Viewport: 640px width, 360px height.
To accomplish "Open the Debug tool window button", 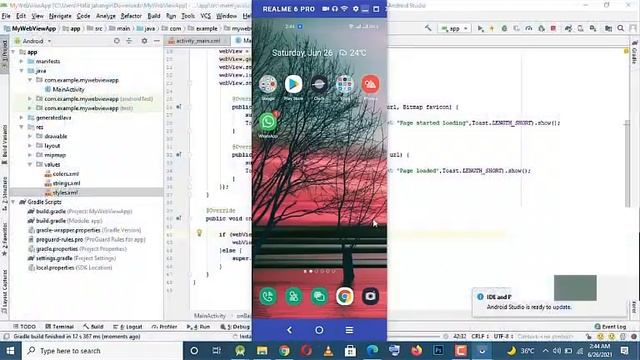I will tap(235, 327).
